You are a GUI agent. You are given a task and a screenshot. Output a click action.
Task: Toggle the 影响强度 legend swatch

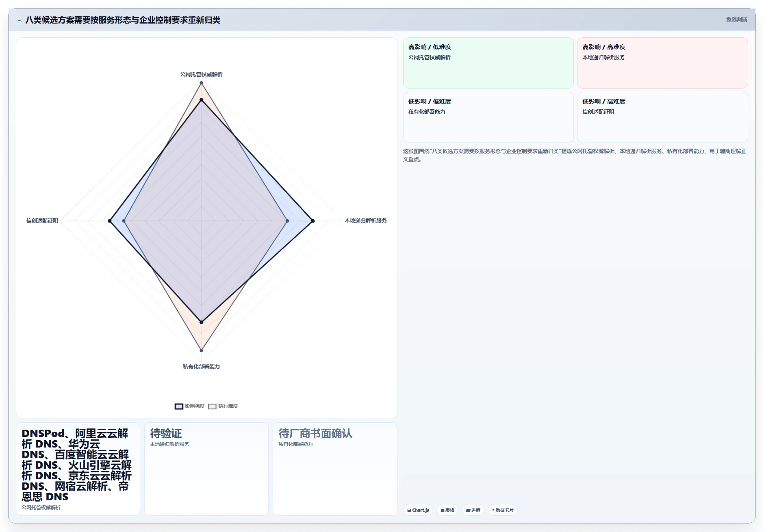(179, 406)
